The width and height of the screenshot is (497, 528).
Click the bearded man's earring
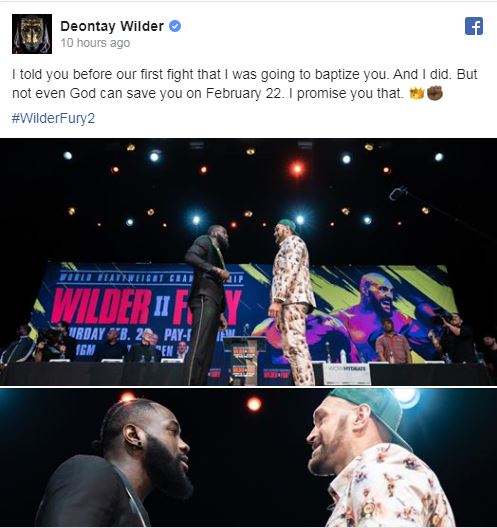138,443
